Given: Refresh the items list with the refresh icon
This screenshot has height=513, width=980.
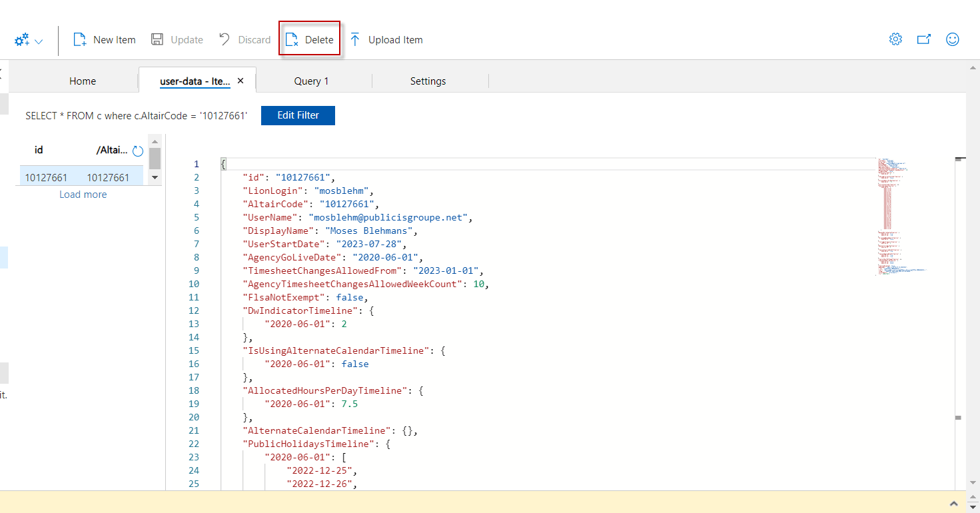Looking at the screenshot, I should pos(137,149).
